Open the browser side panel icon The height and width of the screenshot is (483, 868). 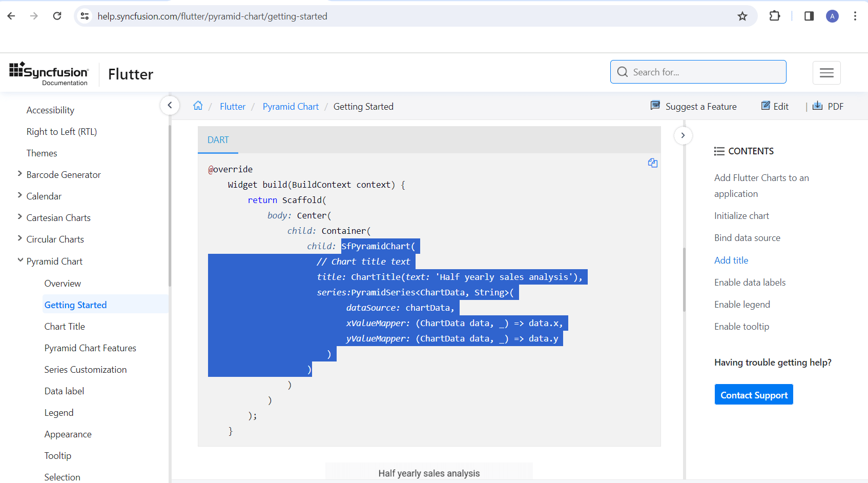coord(809,16)
